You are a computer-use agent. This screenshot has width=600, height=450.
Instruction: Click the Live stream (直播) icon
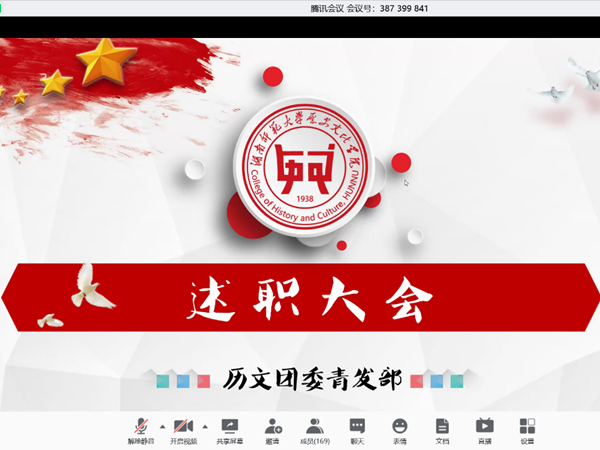pos(485,429)
